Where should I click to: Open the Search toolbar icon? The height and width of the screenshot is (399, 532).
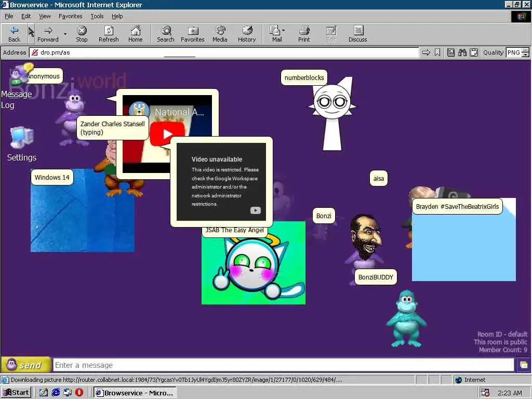[166, 34]
